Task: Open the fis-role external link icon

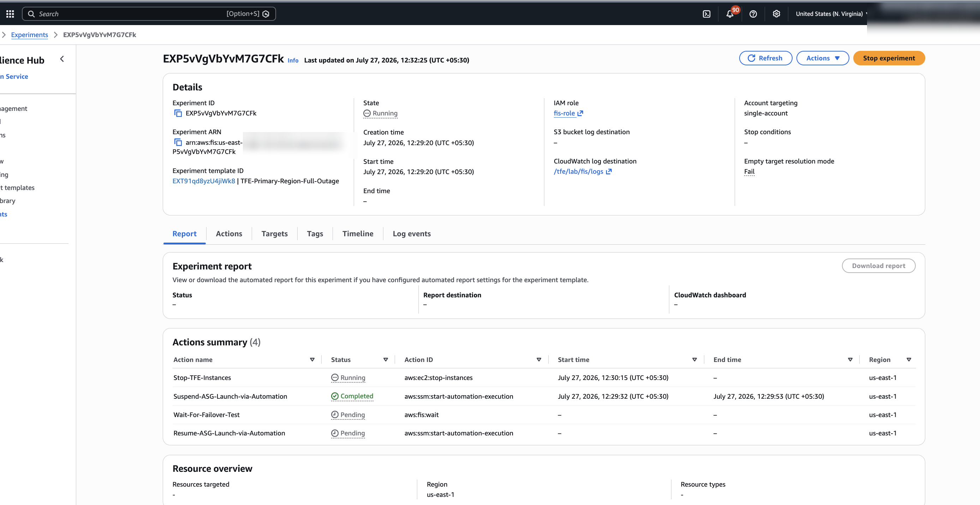Action: [580, 113]
